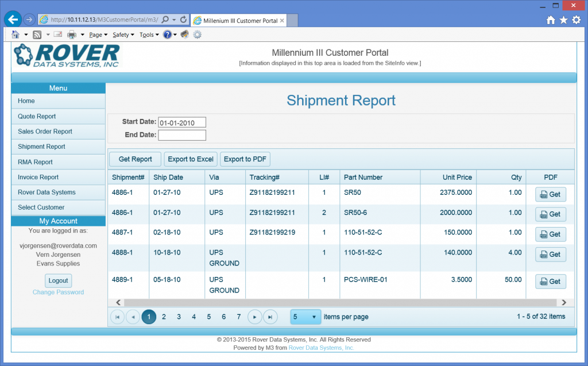This screenshot has width=588, height=366.
Task: Open the Tools menu
Action: pos(149,35)
